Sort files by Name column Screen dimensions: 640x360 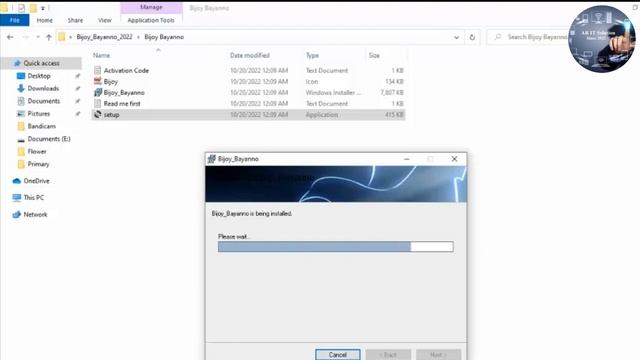pos(101,55)
